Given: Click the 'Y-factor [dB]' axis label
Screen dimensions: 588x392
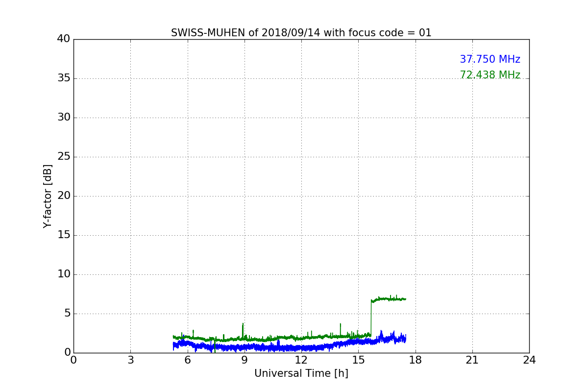Looking at the screenshot, I should pos(48,196).
